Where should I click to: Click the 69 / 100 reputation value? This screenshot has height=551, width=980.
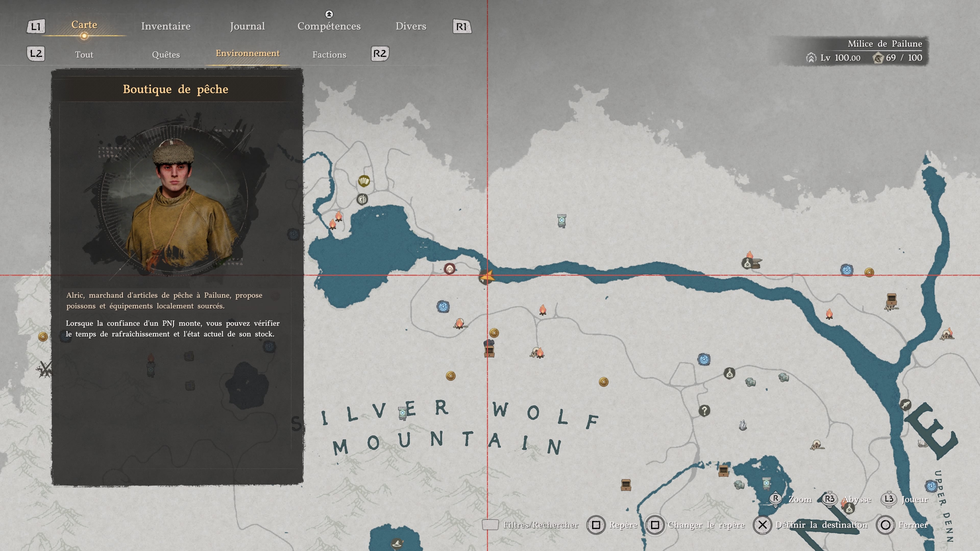904,58
